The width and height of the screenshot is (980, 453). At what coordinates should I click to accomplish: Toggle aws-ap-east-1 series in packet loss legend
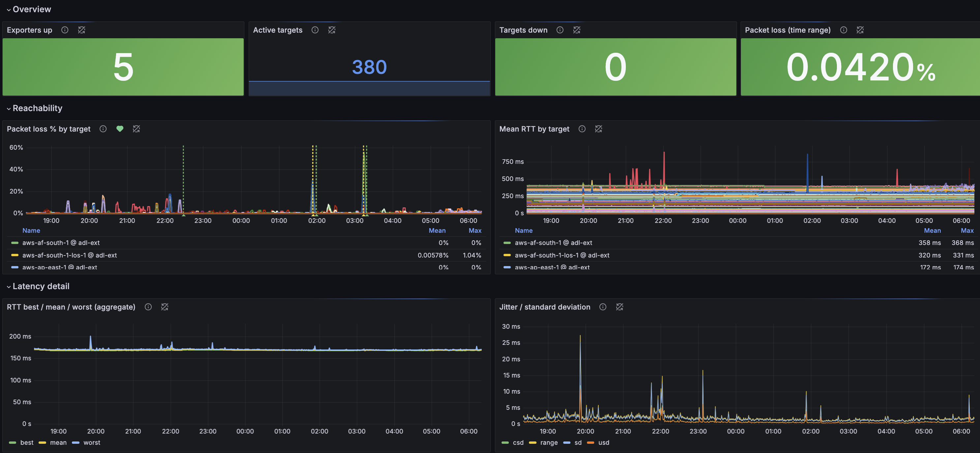coord(60,267)
